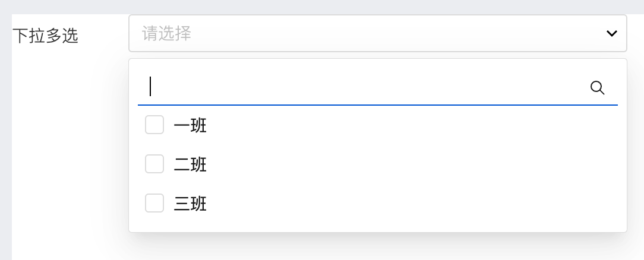Click empty row space beside 一班
The image size is (644, 260).
point(411,125)
